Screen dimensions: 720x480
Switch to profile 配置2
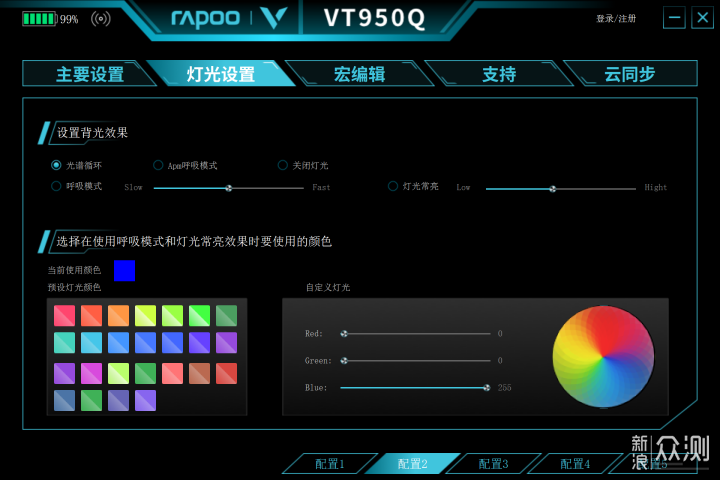412,463
